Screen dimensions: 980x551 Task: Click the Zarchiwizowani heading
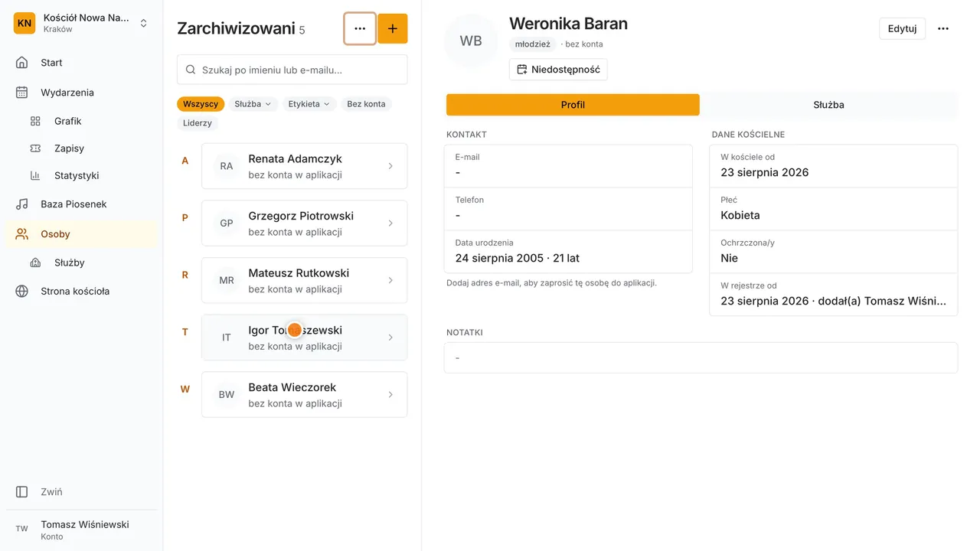click(x=236, y=28)
